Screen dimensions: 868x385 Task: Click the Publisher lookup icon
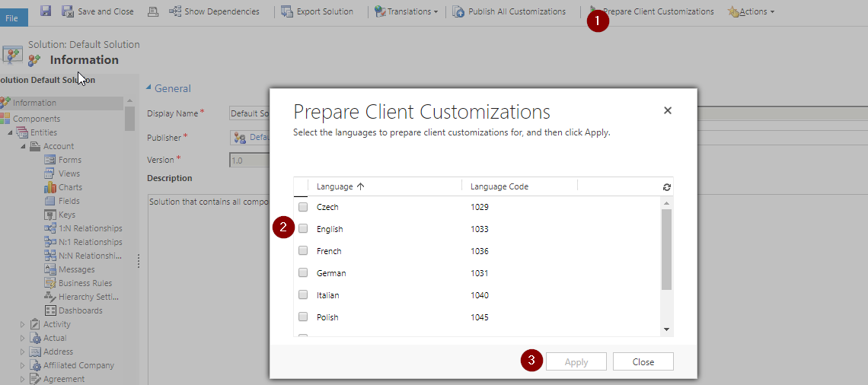pyautogui.click(x=241, y=137)
